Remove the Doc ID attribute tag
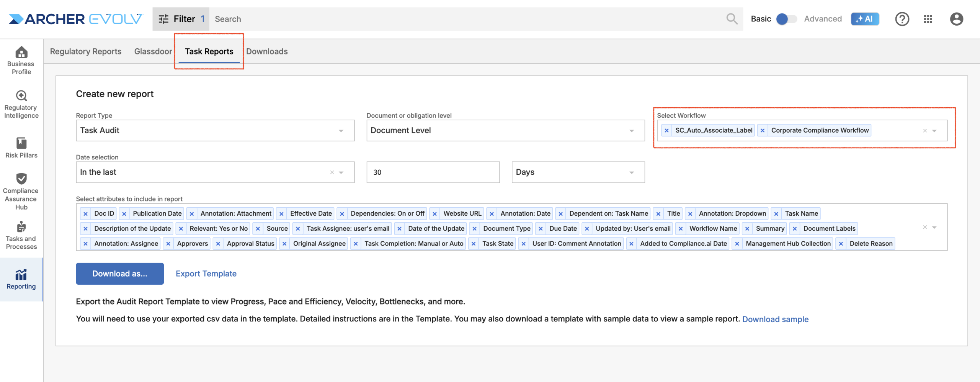The image size is (980, 382). [86, 214]
